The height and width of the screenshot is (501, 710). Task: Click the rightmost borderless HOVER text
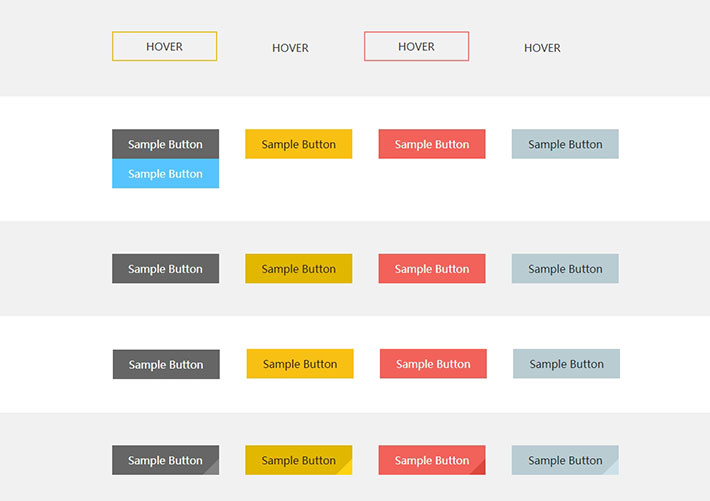tap(542, 48)
